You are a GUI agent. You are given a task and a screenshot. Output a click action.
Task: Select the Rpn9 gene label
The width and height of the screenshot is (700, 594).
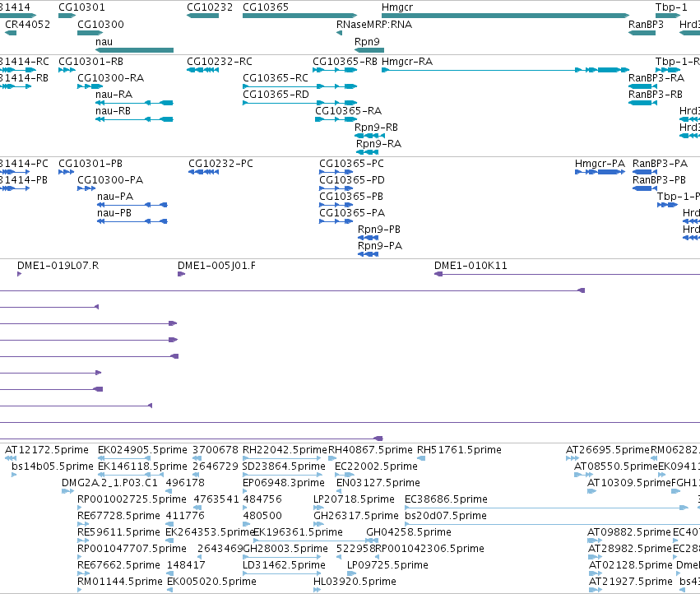[x=367, y=41]
